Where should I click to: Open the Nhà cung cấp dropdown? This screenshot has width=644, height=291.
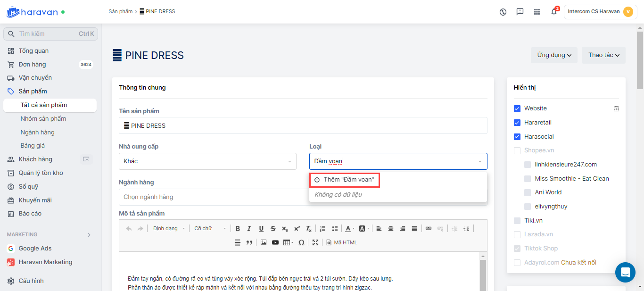coord(207,161)
